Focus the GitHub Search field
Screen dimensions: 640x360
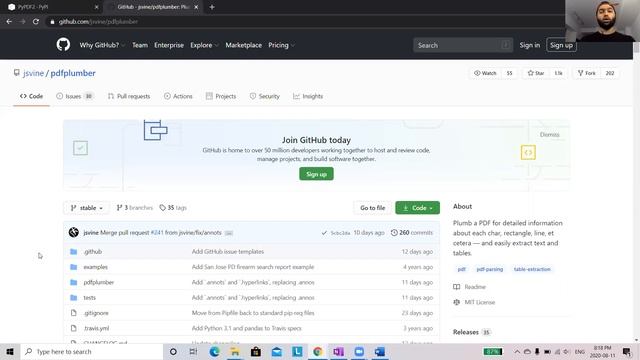coord(463,45)
